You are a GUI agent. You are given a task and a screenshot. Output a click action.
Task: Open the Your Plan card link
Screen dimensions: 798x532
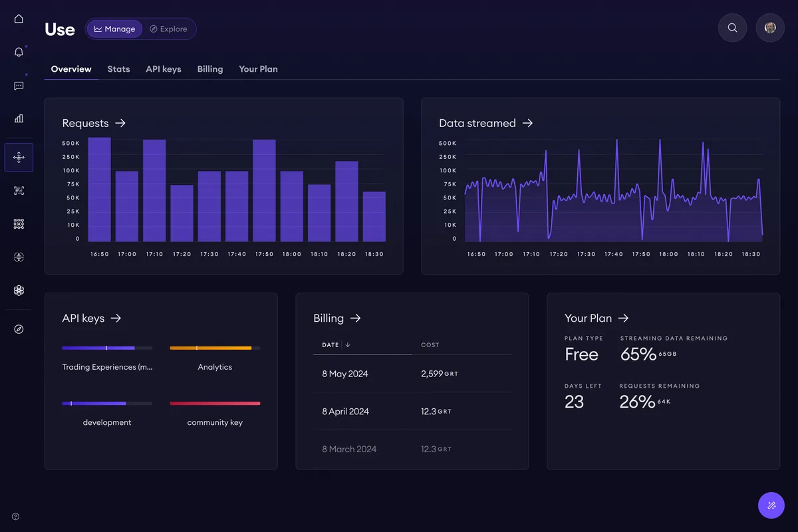(x=597, y=319)
